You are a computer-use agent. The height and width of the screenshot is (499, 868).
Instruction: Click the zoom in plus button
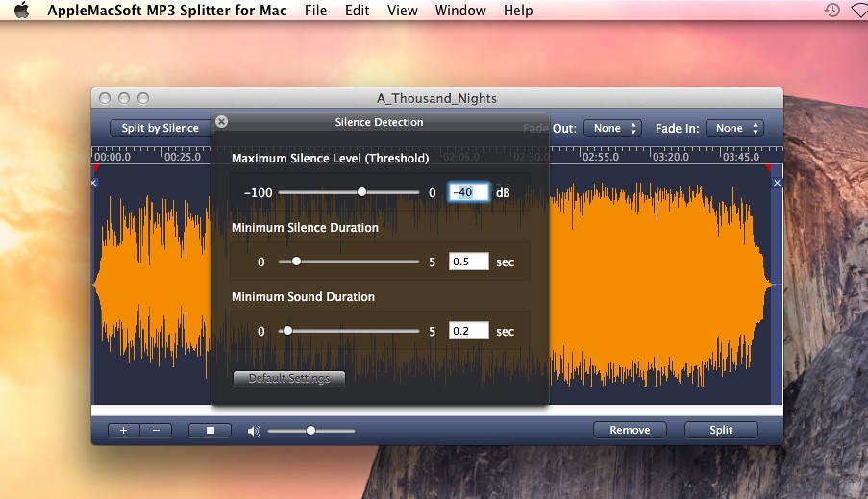tap(123, 431)
